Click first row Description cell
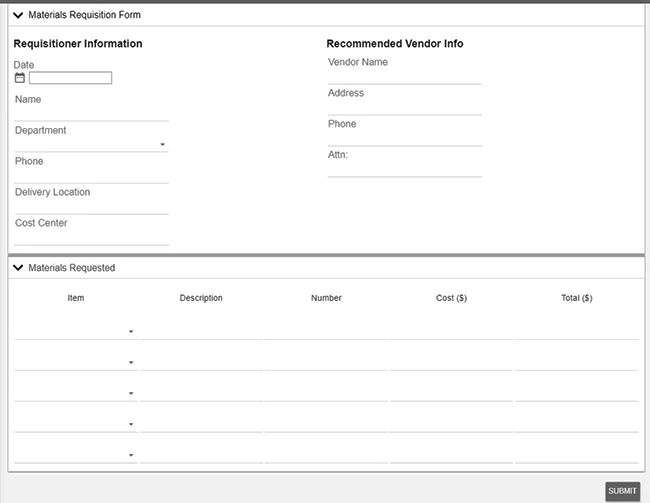Screen dimensions: 650x503 tap(201, 329)
